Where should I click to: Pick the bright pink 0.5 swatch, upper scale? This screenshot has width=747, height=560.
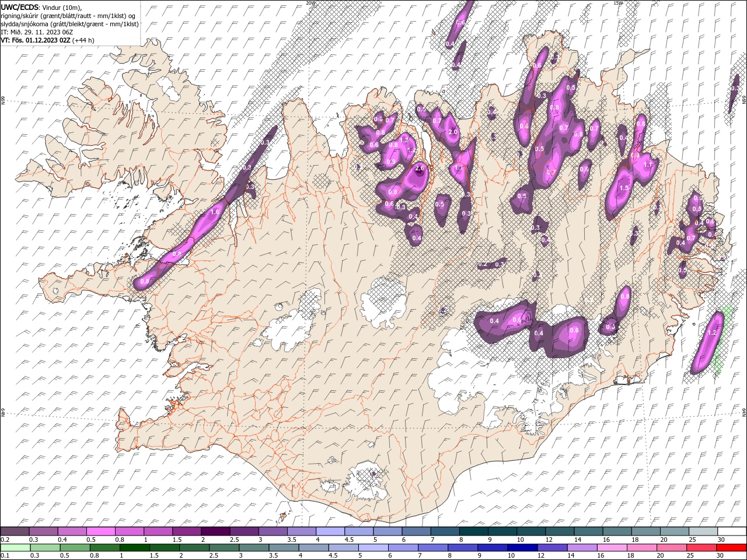click(100, 531)
